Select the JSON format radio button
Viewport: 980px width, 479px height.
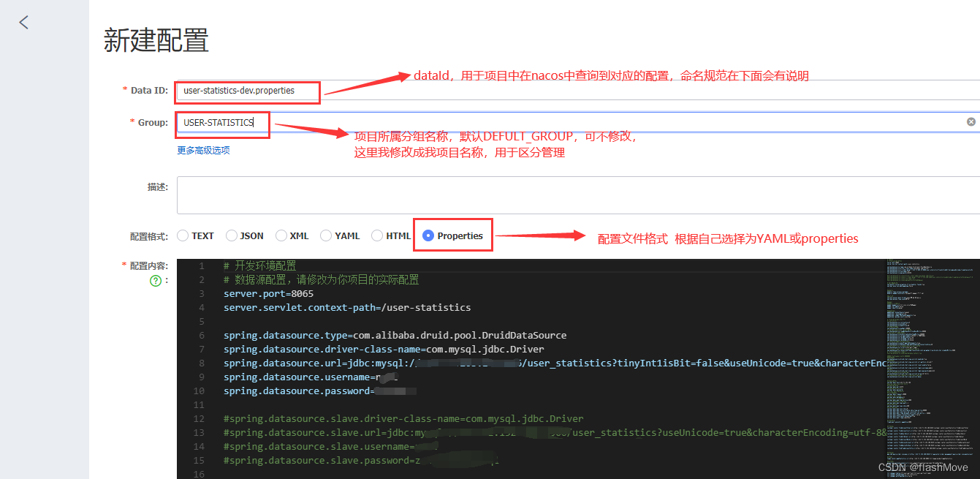[x=232, y=235]
